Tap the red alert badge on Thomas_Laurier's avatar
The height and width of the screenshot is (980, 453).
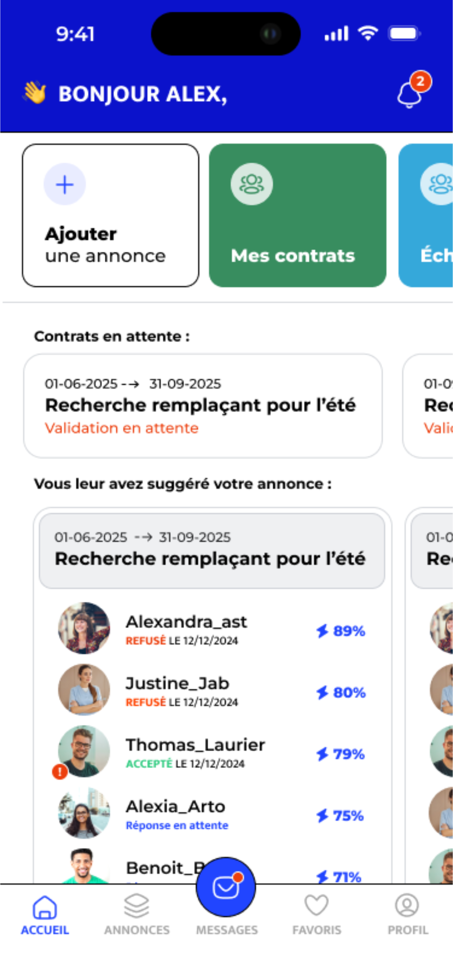(x=60, y=772)
